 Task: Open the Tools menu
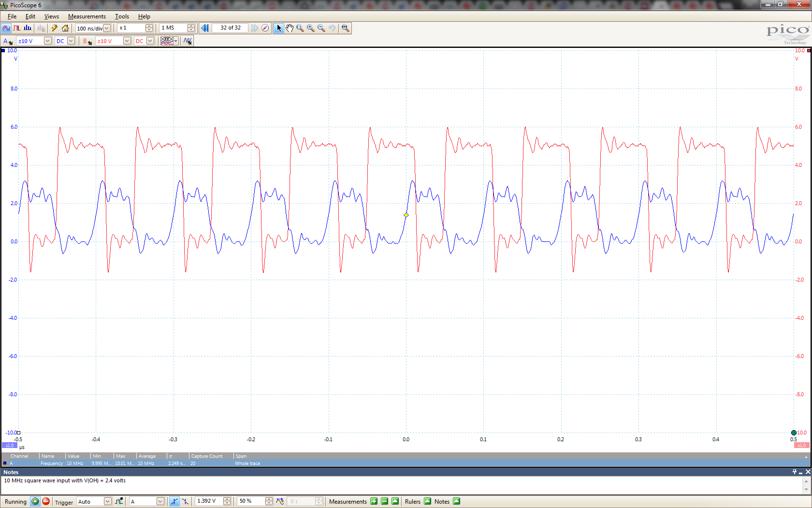click(x=122, y=16)
